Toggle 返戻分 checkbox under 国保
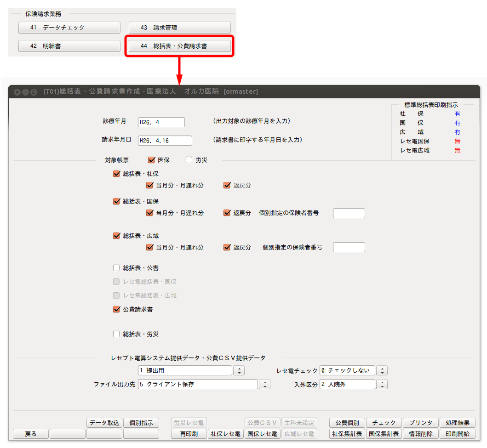This screenshot has width=487, height=448. pos(227,213)
